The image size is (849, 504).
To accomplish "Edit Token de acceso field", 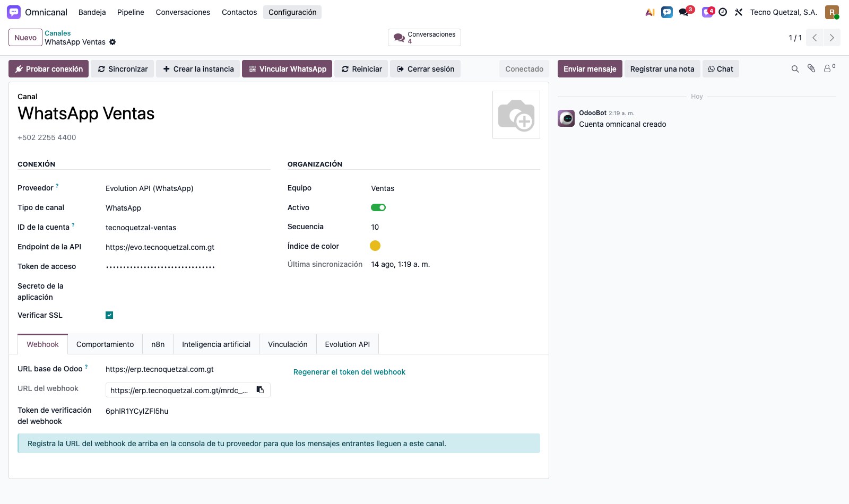I will 188,267.
